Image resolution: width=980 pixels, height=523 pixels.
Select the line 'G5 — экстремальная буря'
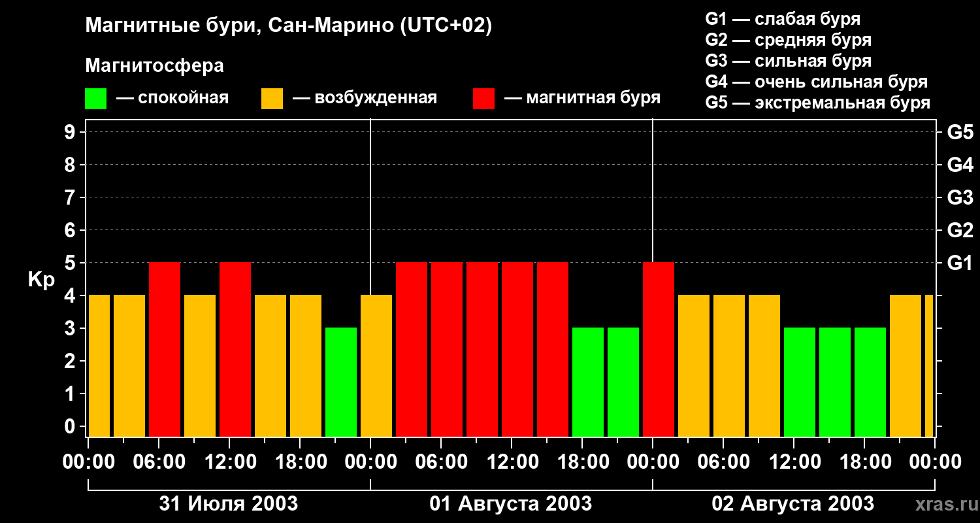point(818,103)
